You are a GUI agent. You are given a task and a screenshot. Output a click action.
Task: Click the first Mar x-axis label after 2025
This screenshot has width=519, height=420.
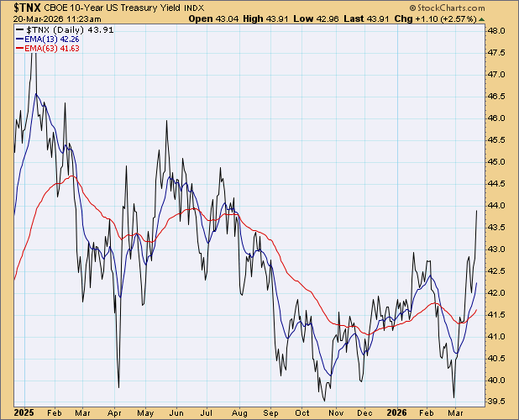[x=82, y=413]
